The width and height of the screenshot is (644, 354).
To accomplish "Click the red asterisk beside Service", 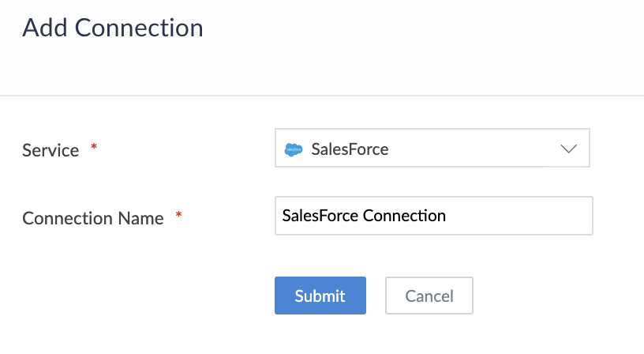I will pos(95,148).
